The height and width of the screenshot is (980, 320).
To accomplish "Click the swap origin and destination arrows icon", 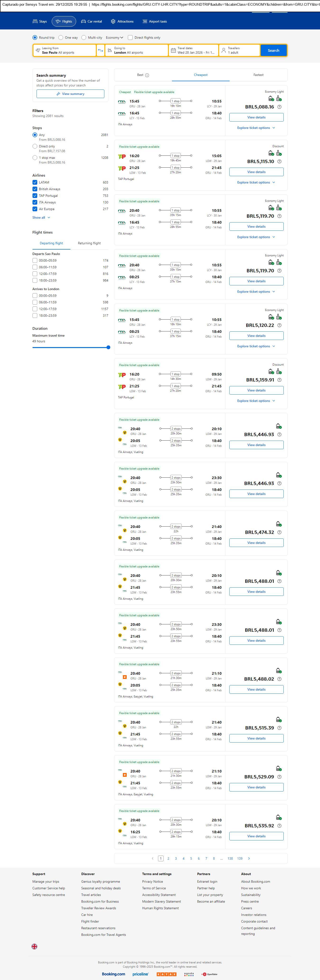I will (x=101, y=50).
